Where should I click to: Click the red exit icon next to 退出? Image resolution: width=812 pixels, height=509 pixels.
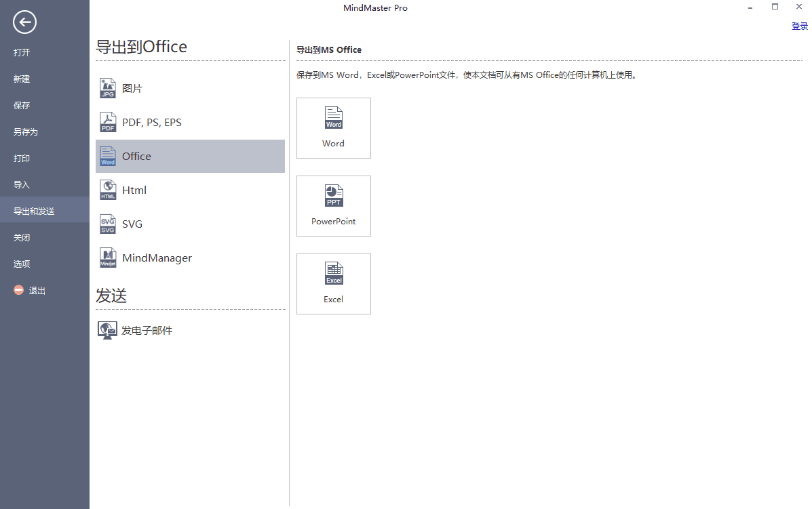click(x=18, y=290)
